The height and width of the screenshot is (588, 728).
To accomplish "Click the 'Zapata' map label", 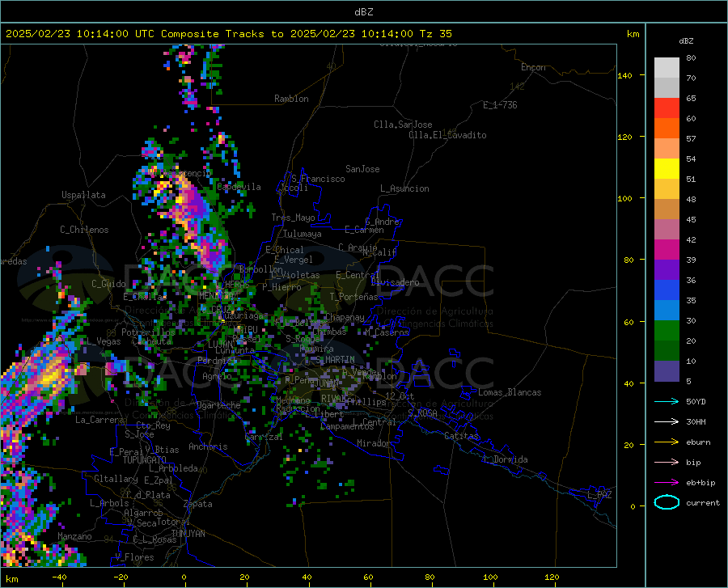I will click(x=198, y=504).
